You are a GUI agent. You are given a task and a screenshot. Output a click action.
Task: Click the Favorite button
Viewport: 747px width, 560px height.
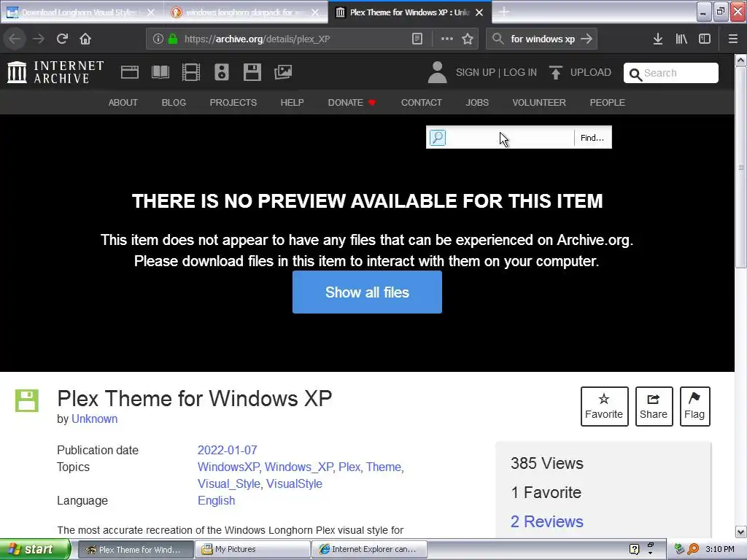tap(604, 406)
